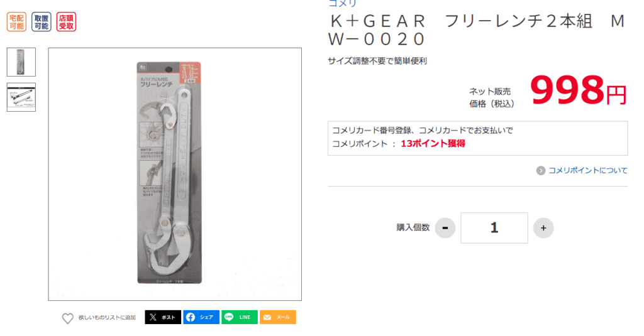Click the purchase quantity input field
644x336 pixels.
494,228
